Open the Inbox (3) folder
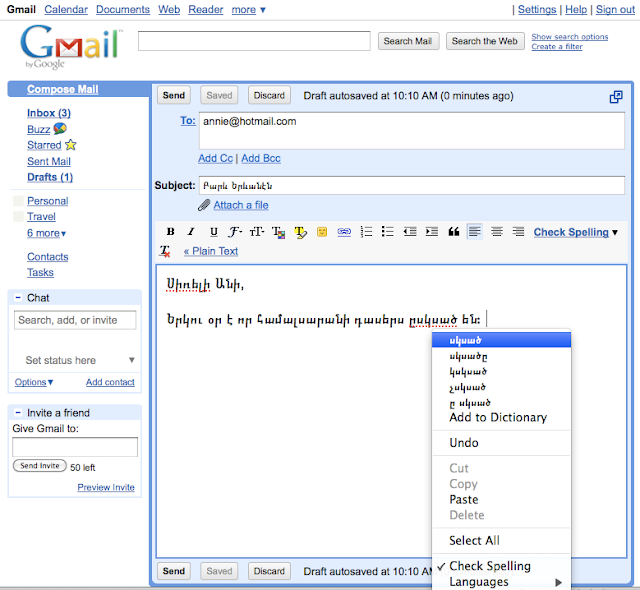The width and height of the screenshot is (640, 590). [x=49, y=113]
